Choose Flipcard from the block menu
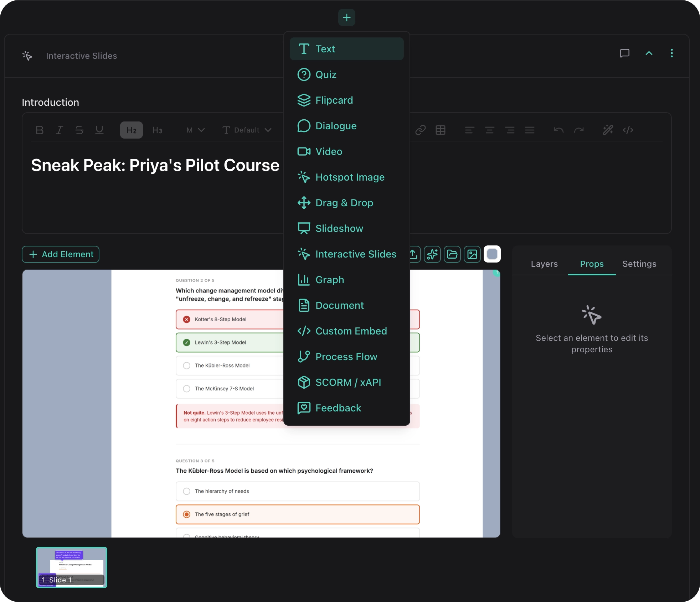 pos(334,100)
